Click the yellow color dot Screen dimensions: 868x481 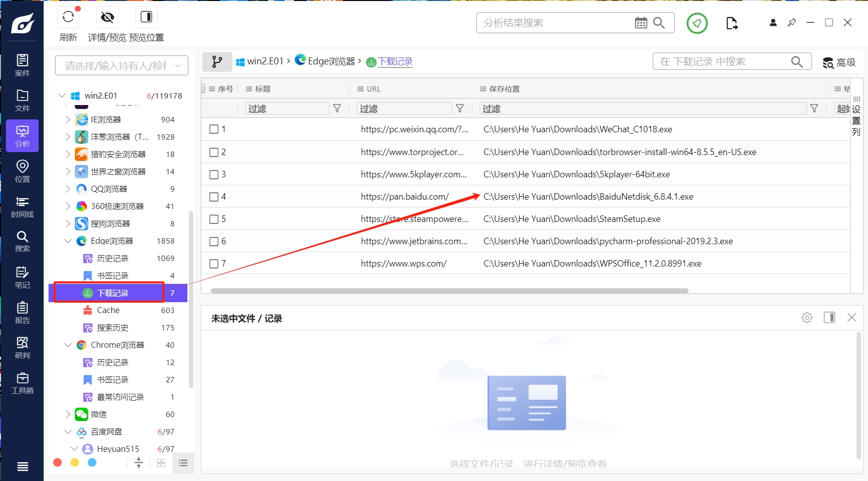click(x=75, y=462)
